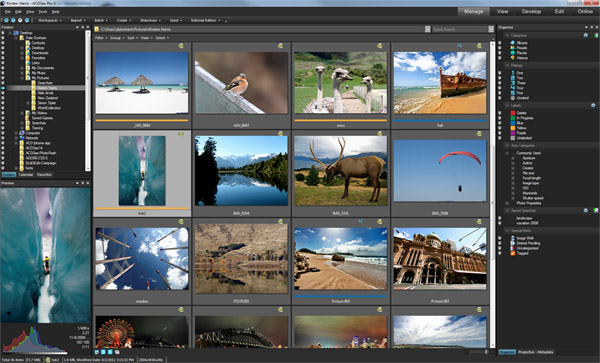
Task: Switch to the Properties - Metadata tab
Action: pyautogui.click(x=535, y=352)
